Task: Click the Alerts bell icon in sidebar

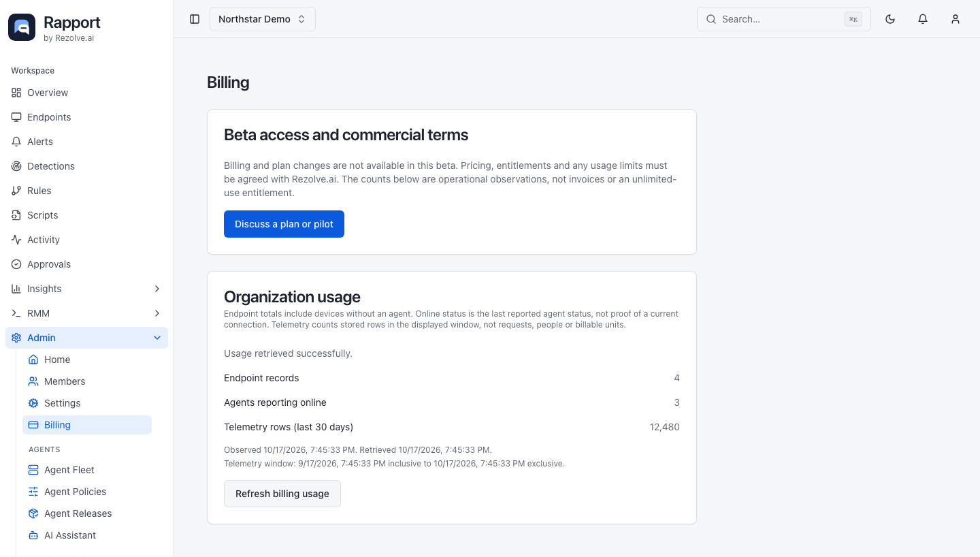Action: (16, 142)
